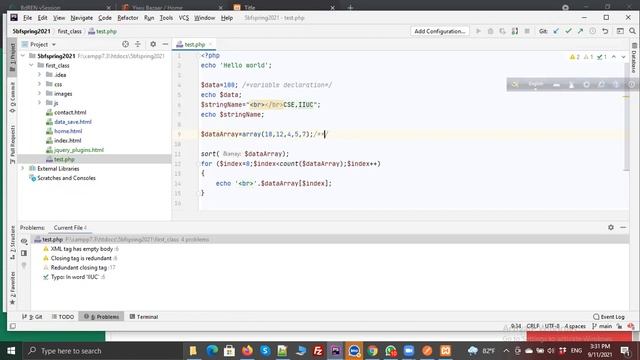Viewport: 640px width, 360px height.
Task: Select 'Redundant closing tag' problem
Action: point(79,267)
